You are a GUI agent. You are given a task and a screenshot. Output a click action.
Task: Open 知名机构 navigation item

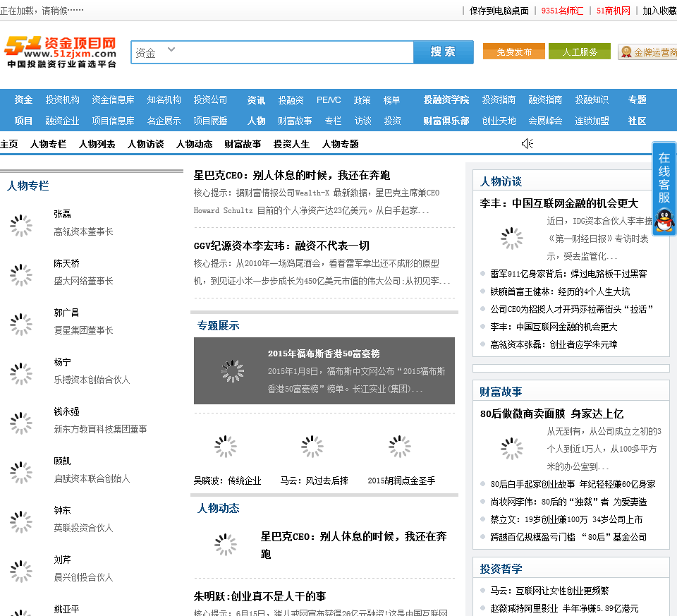(x=164, y=99)
